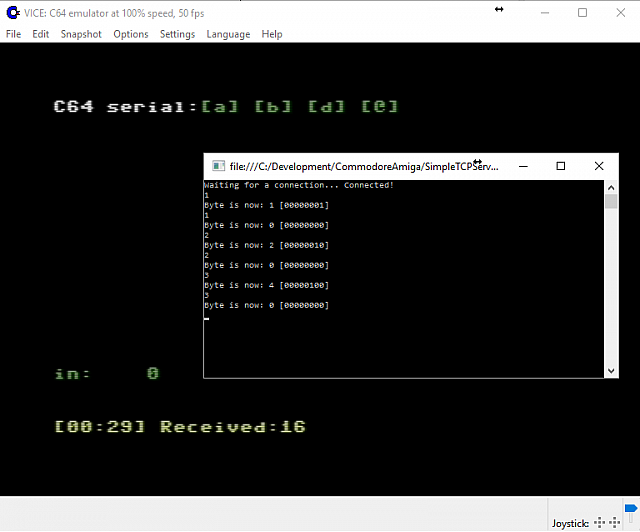
Task: Click the '[00:29] Received:16' status line
Action: pos(180,427)
